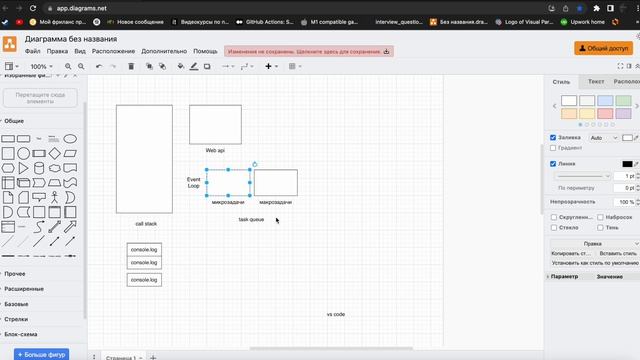Open the black line color swatch
640x360 pixels.
pyautogui.click(x=627, y=164)
